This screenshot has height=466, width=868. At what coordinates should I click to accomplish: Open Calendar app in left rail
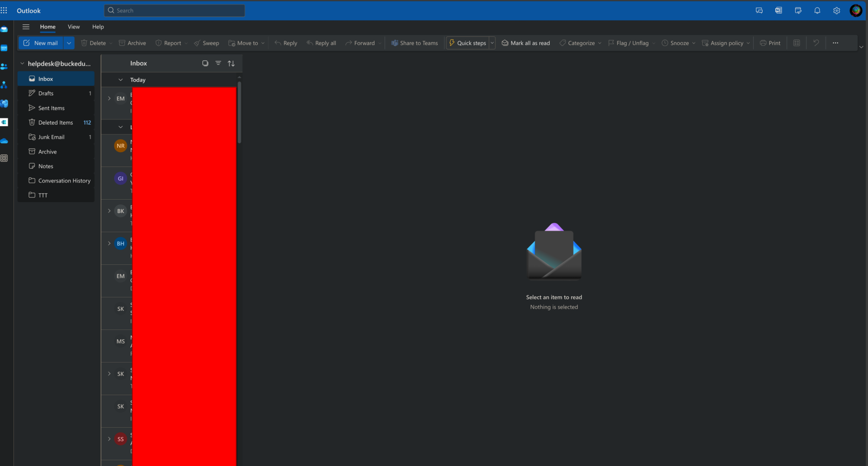click(x=4, y=48)
